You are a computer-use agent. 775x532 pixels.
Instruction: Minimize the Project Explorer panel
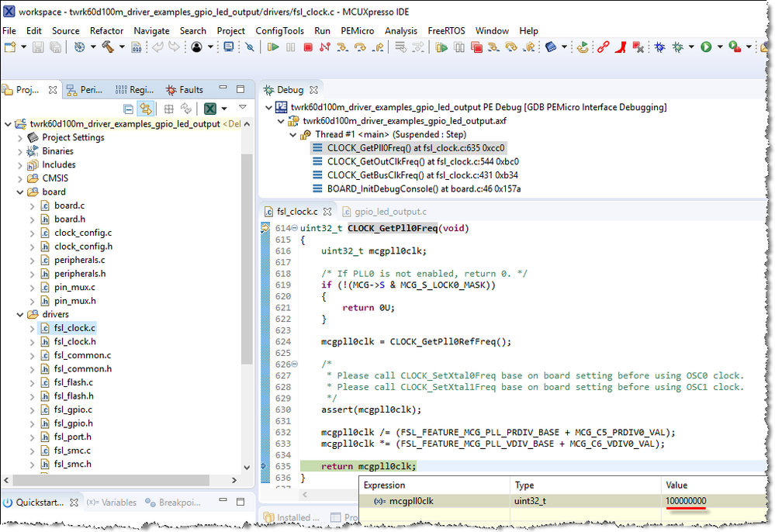(223, 89)
